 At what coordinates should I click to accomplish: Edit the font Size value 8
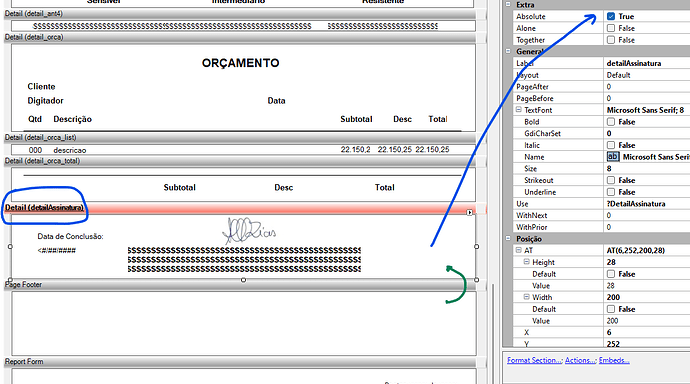click(x=647, y=168)
